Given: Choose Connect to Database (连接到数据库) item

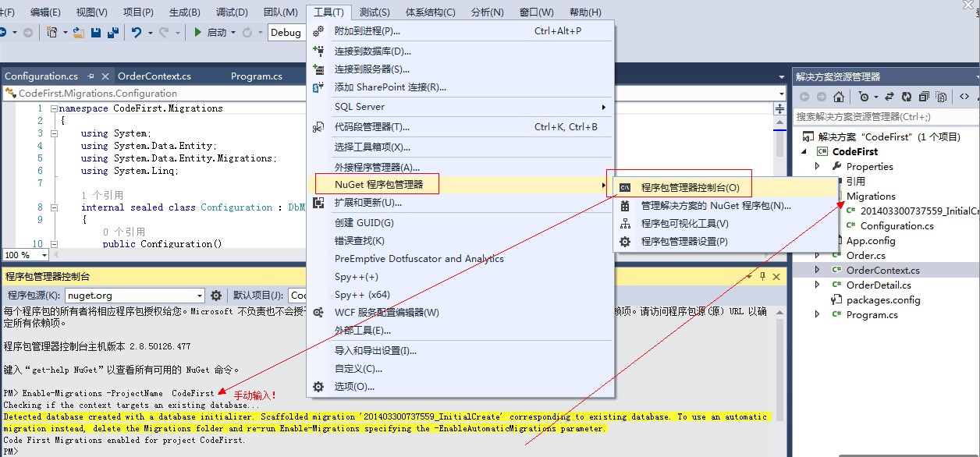Looking at the screenshot, I should [x=460, y=51].
